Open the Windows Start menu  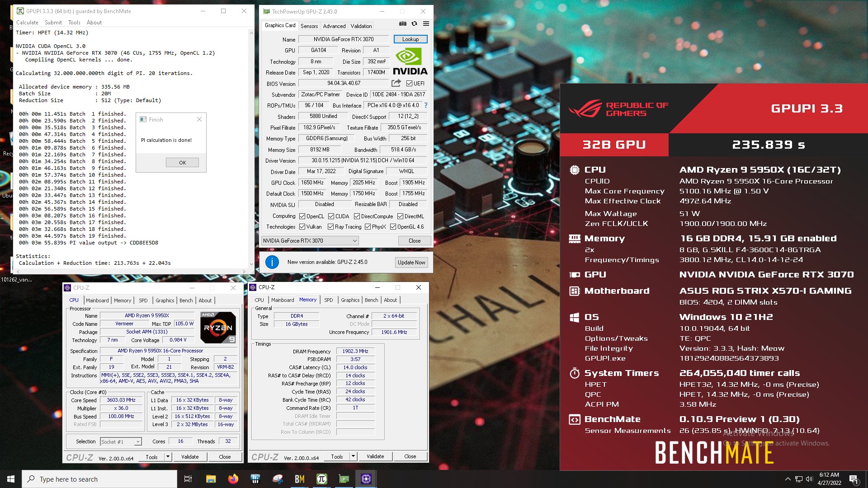[x=11, y=479]
